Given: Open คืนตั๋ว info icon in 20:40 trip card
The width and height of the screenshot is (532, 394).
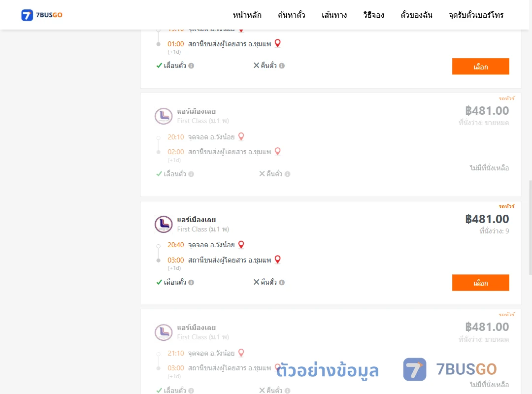Looking at the screenshot, I should (x=282, y=282).
